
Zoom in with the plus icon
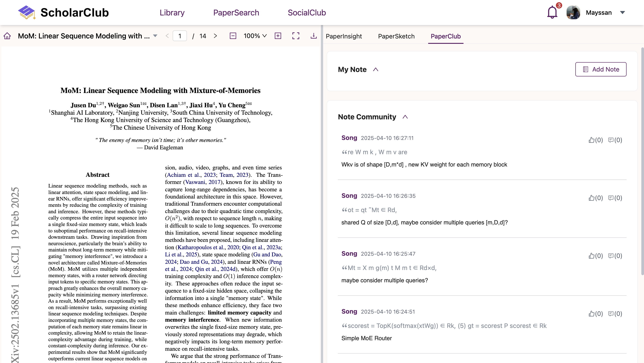pos(278,36)
